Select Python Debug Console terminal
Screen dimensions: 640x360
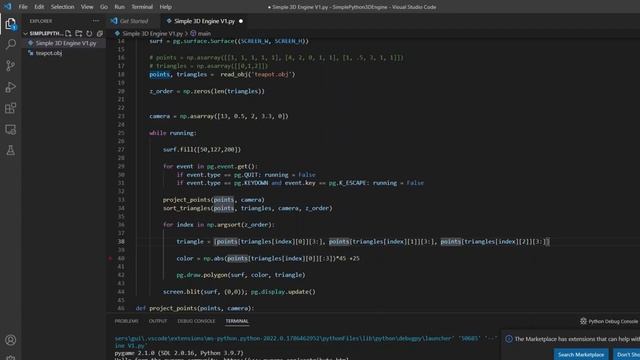coord(609,321)
